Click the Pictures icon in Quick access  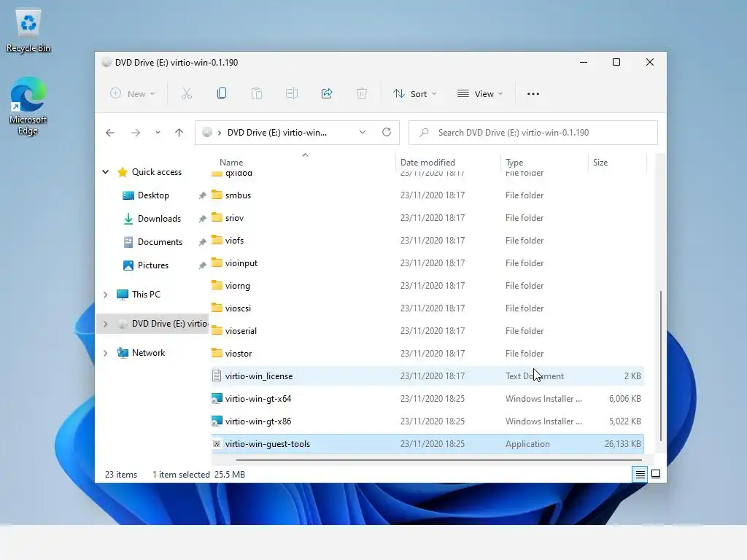pos(128,265)
